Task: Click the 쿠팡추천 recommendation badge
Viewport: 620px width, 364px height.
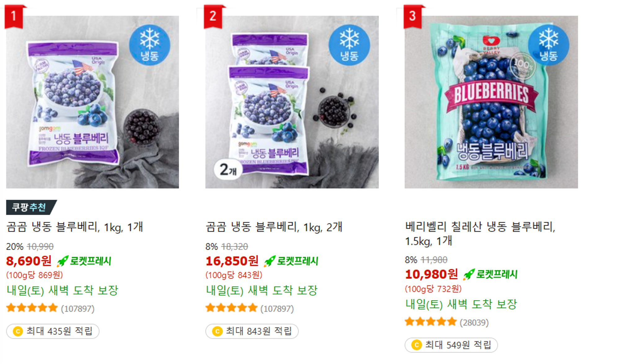Action: coord(31,207)
